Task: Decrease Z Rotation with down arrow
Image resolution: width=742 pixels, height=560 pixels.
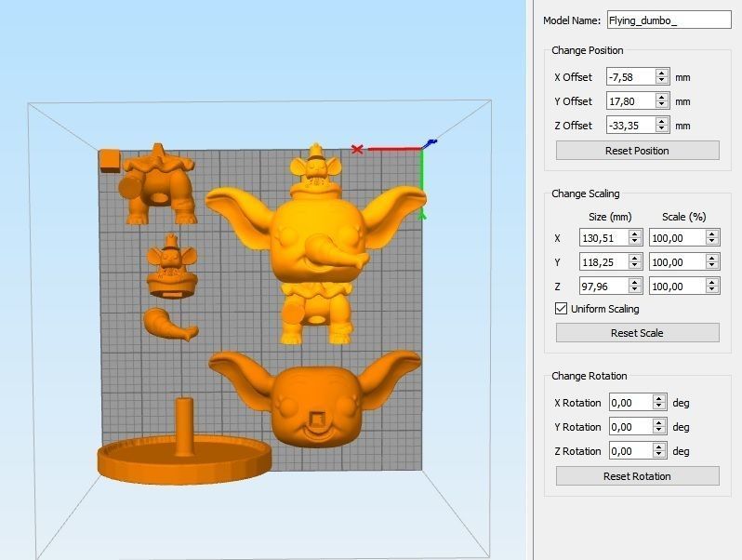Action: point(659,455)
